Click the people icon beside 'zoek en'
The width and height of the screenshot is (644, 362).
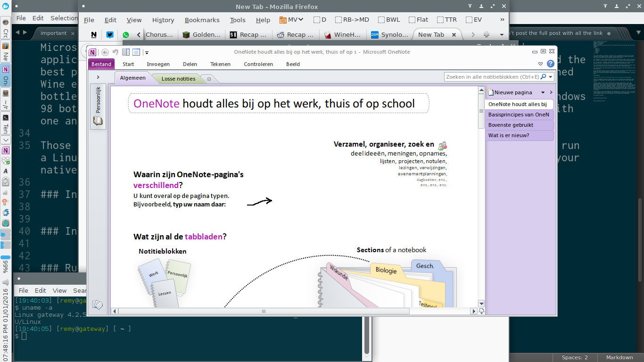tap(442, 146)
